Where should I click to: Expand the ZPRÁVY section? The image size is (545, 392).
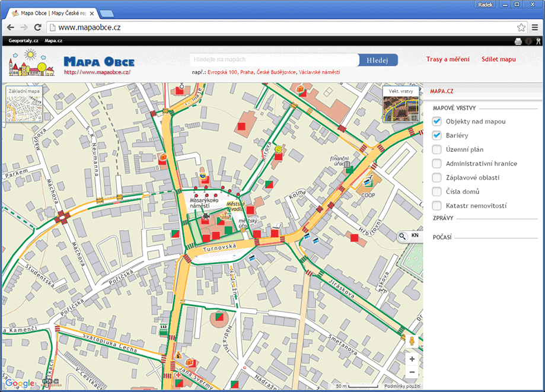click(443, 218)
